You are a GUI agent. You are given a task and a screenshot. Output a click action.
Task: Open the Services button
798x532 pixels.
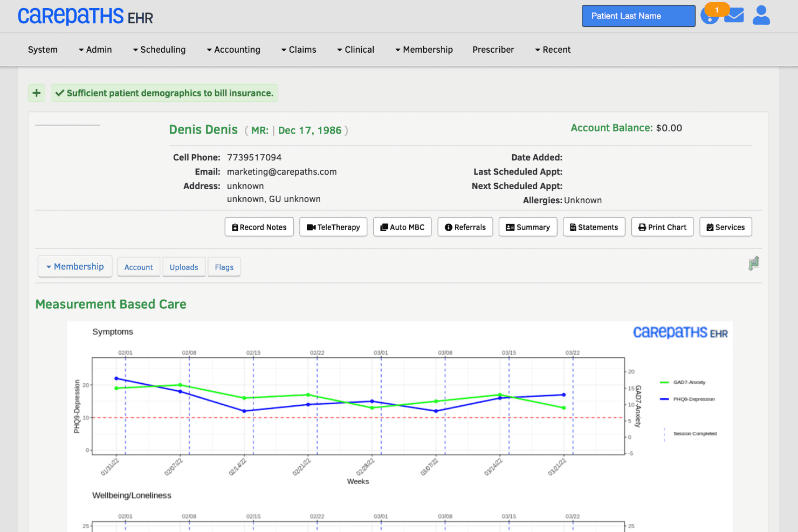[726, 227]
